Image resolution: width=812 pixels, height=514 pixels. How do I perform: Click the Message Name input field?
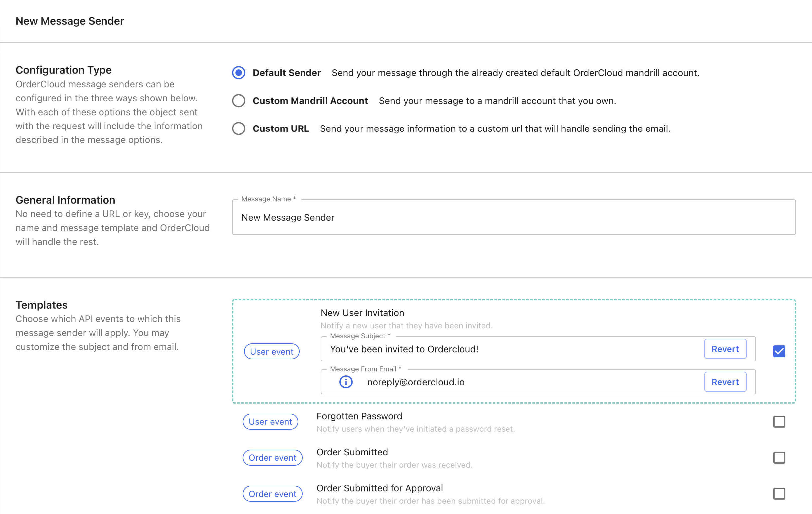(x=513, y=217)
